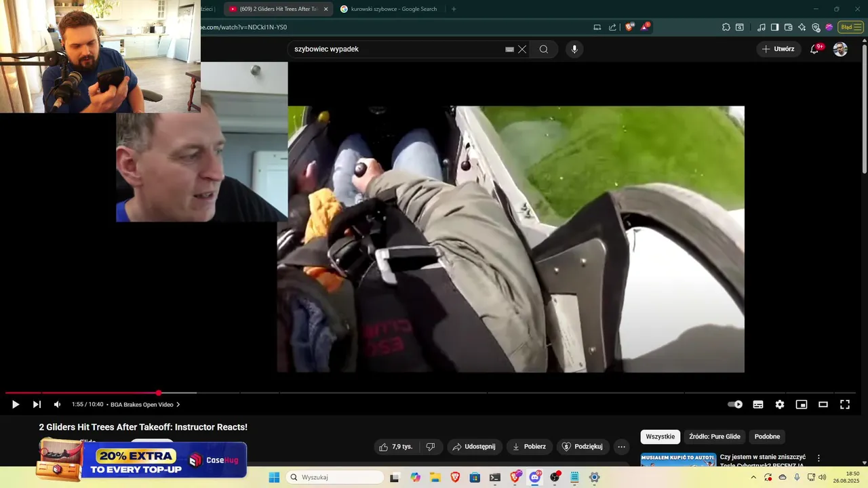The width and height of the screenshot is (868, 488).
Task: Click the Udostępnij share button
Action: pyautogui.click(x=474, y=447)
